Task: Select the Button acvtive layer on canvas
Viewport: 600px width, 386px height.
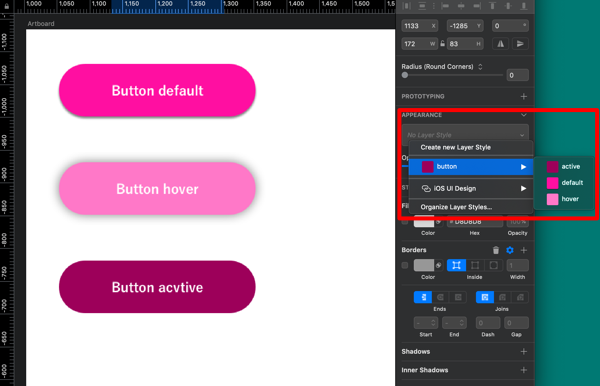Action: [157, 287]
